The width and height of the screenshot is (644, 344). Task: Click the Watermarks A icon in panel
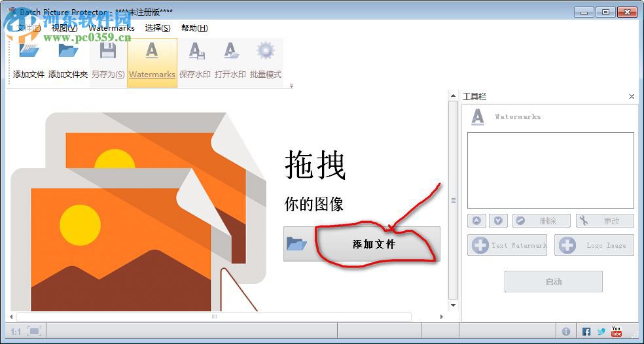point(477,117)
